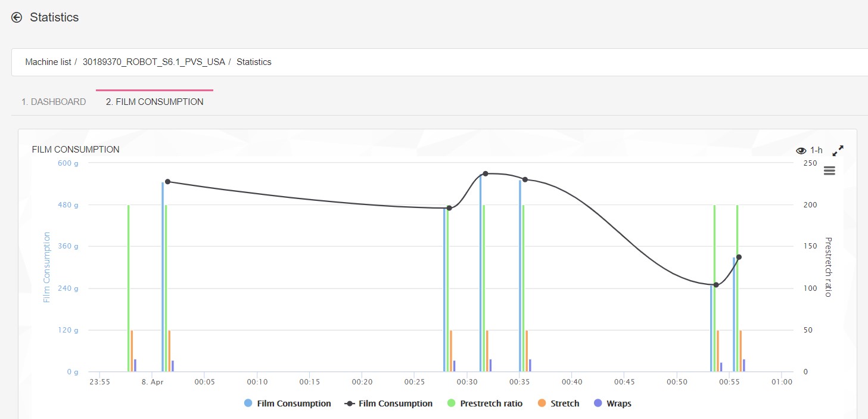
Task: Click the purple Wraps legend dot
Action: pyautogui.click(x=598, y=404)
